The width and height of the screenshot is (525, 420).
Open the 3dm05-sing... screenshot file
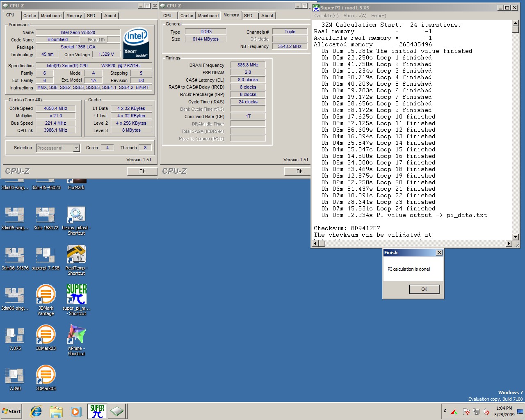[x=15, y=218]
